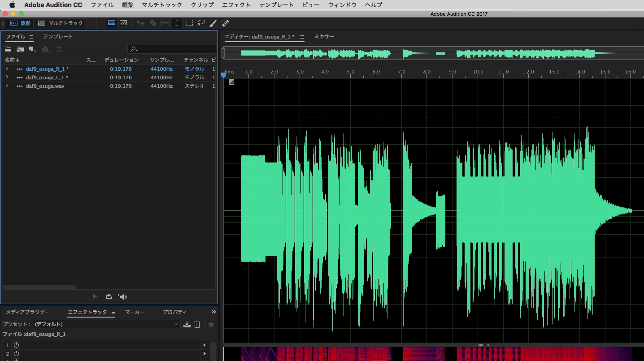Expand daf9_osuga_R_1 file row arrow
This screenshot has height=361, width=644.
7,69
